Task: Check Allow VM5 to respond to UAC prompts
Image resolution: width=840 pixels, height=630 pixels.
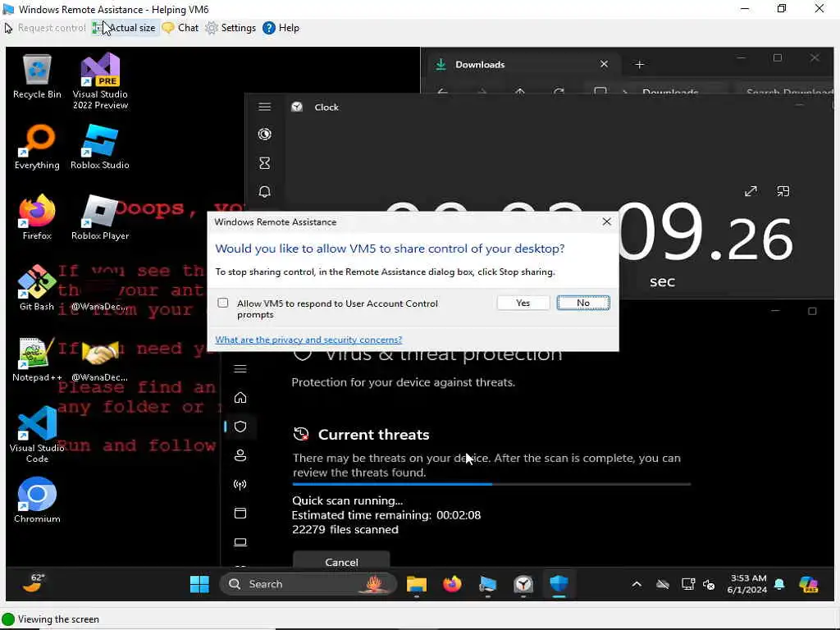Action: coord(223,304)
